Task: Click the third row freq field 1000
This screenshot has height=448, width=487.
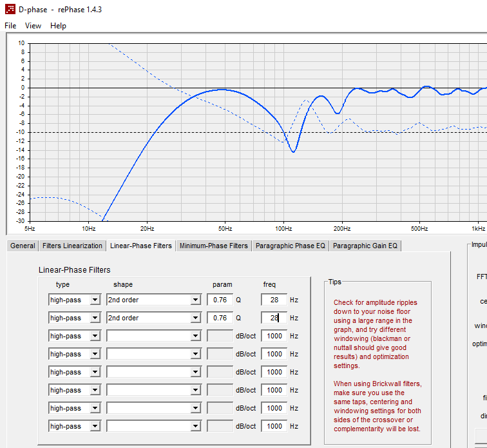Action: [274, 336]
